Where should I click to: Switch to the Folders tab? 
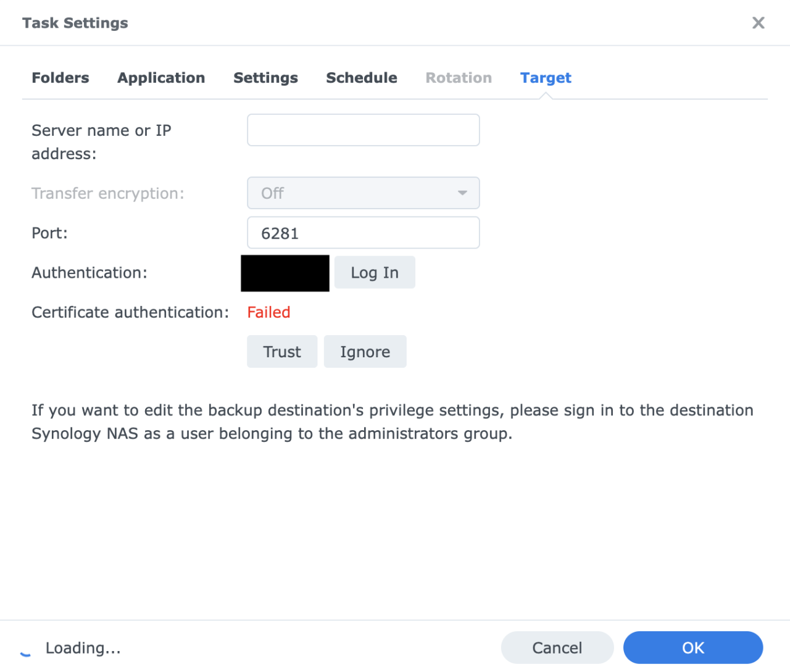click(60, 78)
